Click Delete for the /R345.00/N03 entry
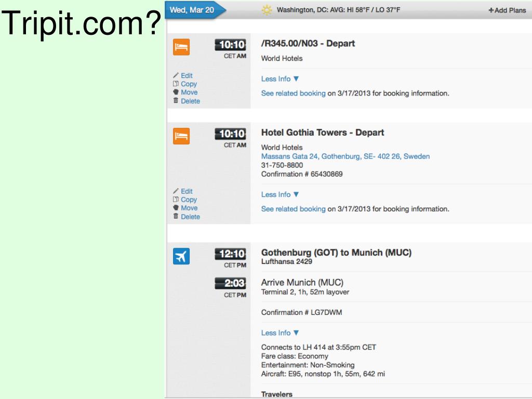This screenshot has width=532, height=399. (x=190, y=101)
